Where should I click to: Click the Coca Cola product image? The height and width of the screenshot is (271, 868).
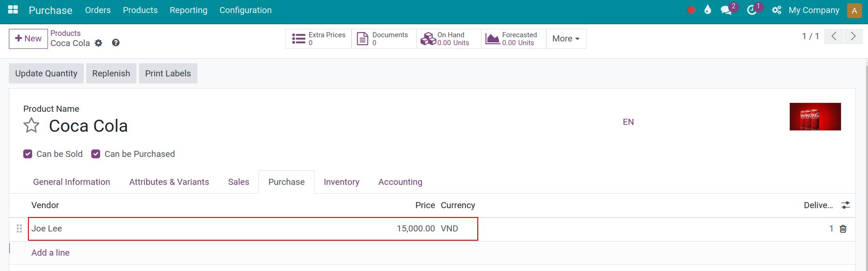[815, 116]
